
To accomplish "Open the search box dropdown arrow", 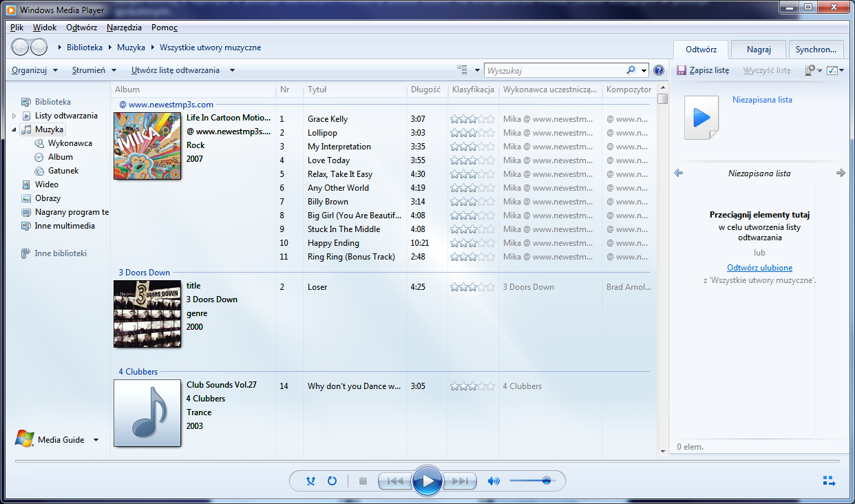I will [x=644, y=70].
